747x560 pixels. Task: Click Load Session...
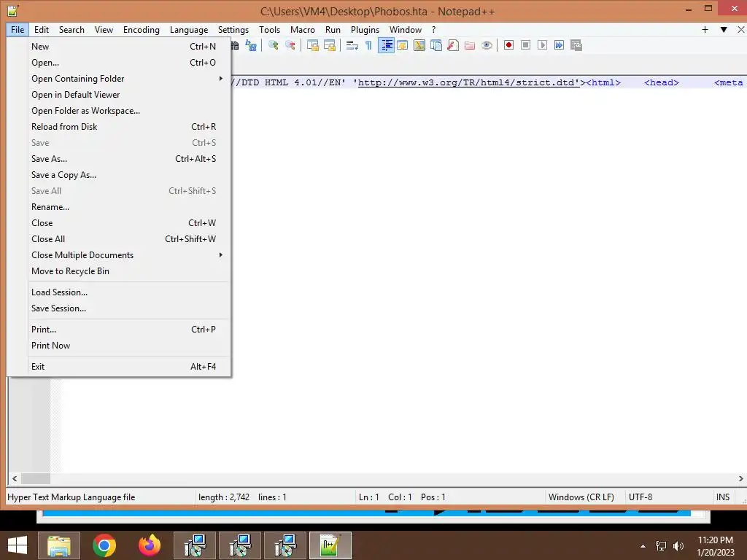click(x=124, y=292)
